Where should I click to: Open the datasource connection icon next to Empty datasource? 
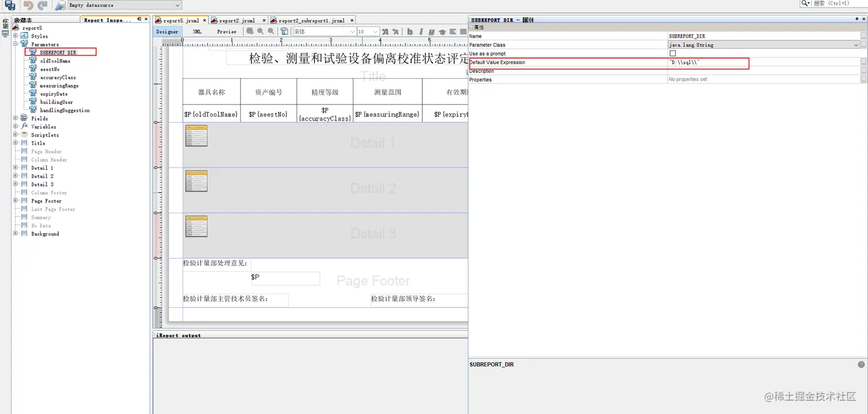[59, 5]
